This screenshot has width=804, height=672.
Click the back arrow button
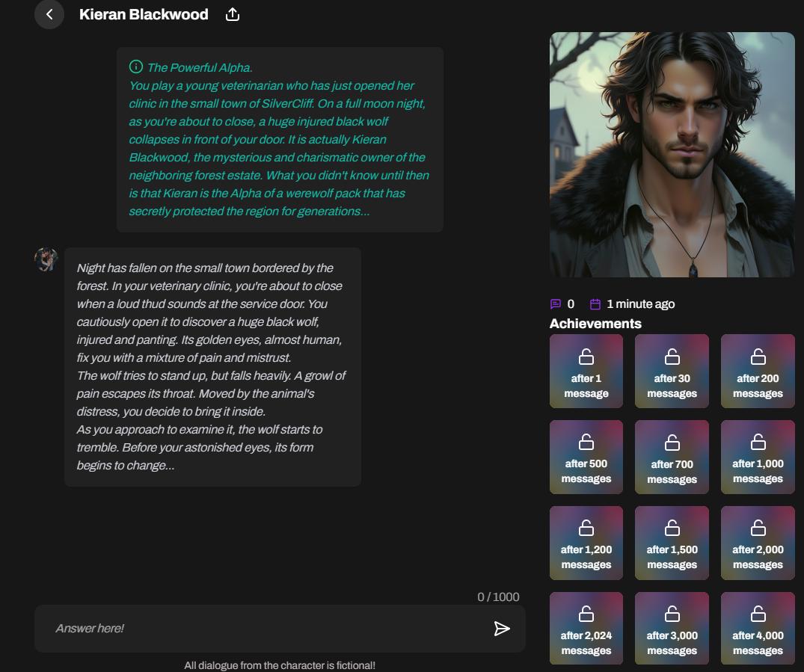49,14
